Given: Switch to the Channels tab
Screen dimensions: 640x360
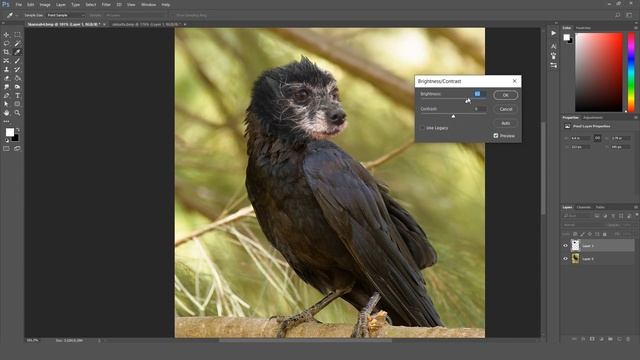Looking at the screenshot, I should pos(583,207).
